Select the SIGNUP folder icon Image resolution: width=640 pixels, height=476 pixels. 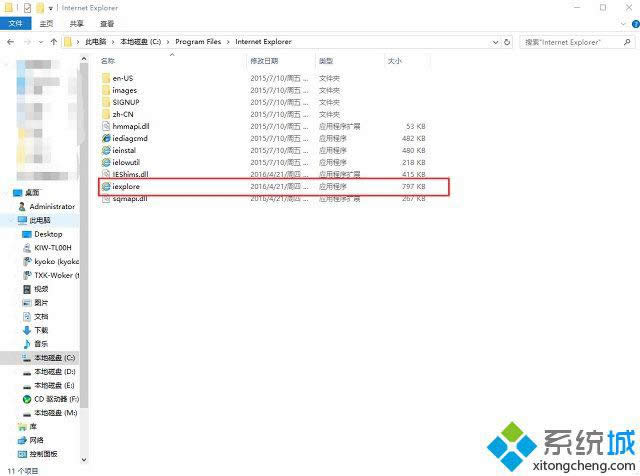(106, 102)
